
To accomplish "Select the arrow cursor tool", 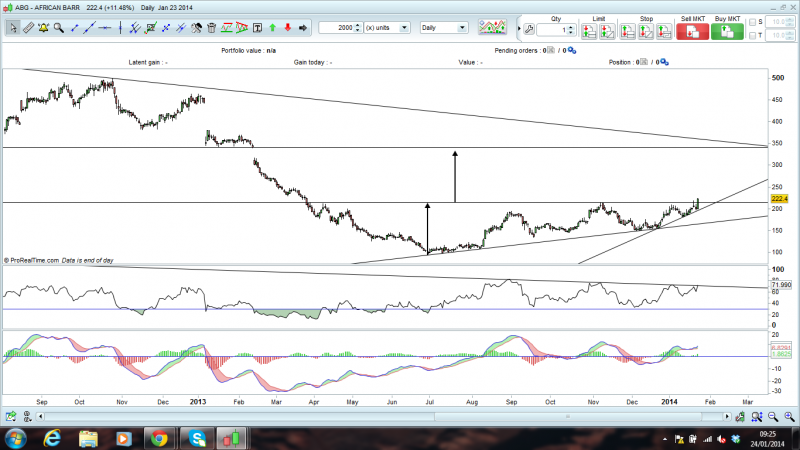I will pyautogui.click(x=12, y=28).
